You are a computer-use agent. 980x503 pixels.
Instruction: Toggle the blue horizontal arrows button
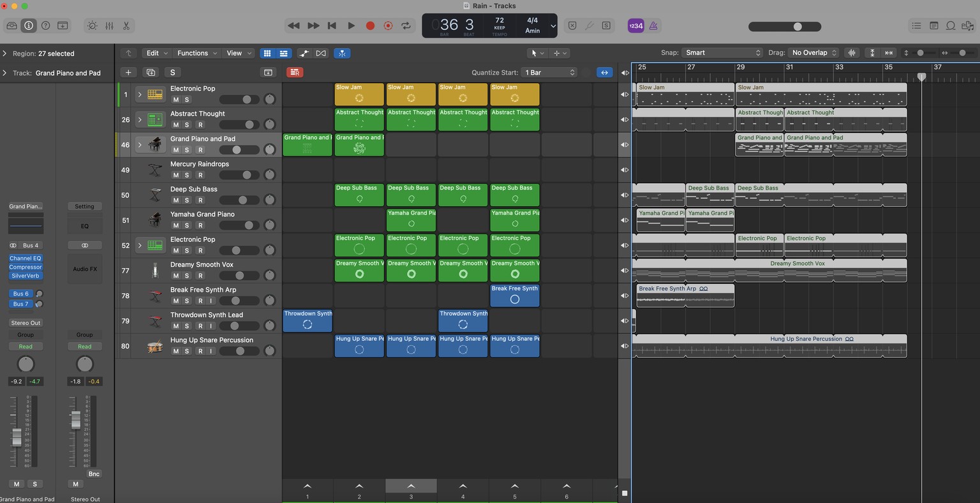click(x=604, y=73)
